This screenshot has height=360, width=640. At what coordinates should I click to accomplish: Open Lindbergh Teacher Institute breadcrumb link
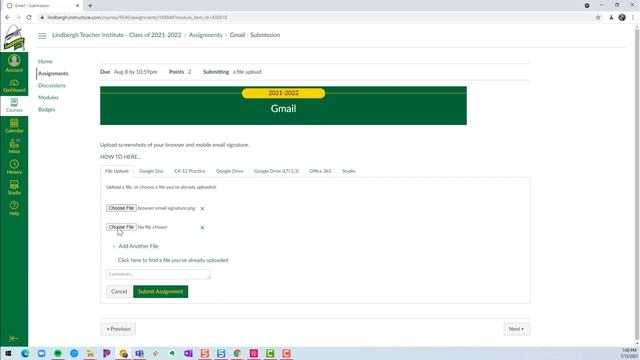point(117,35)
